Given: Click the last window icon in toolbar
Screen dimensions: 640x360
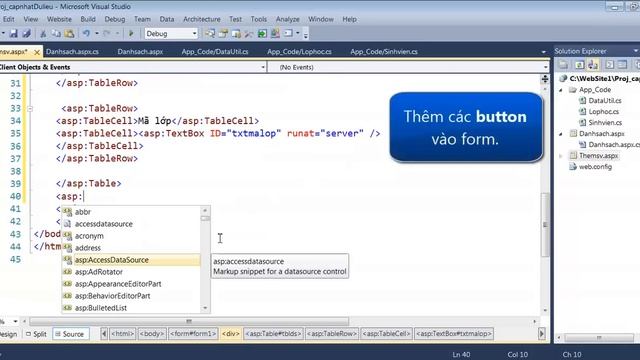Looking at the screenshot, I should 288,33.
